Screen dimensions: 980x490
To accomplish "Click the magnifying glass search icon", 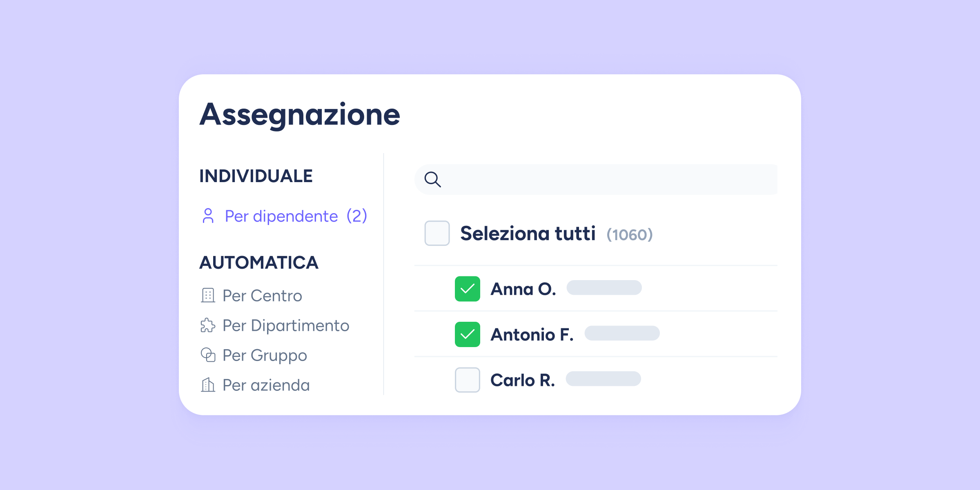I will point(432,179).
